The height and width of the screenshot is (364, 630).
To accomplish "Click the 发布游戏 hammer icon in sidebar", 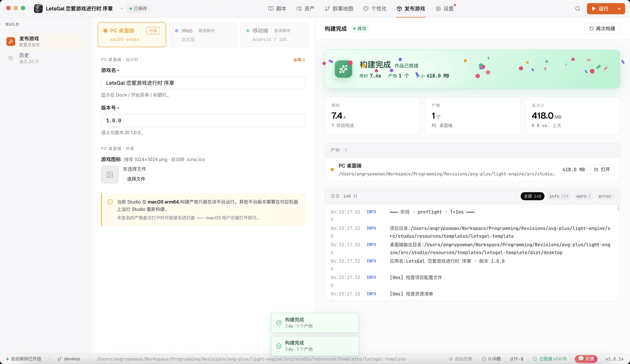I will 11,41.
